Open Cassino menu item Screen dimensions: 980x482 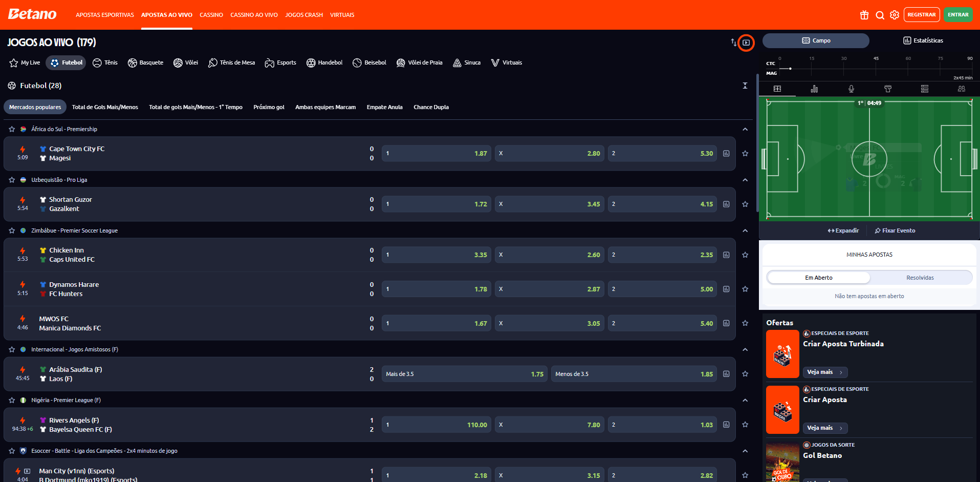coord(211,15)
